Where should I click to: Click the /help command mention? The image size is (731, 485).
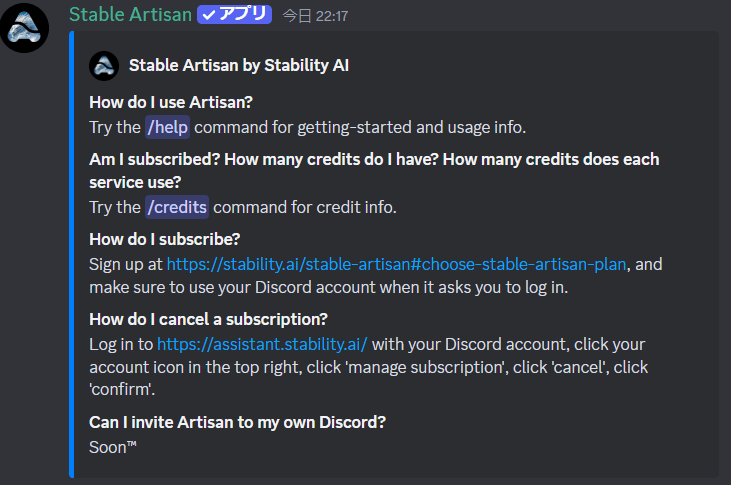pyautogui.click(x=167, y=127)
